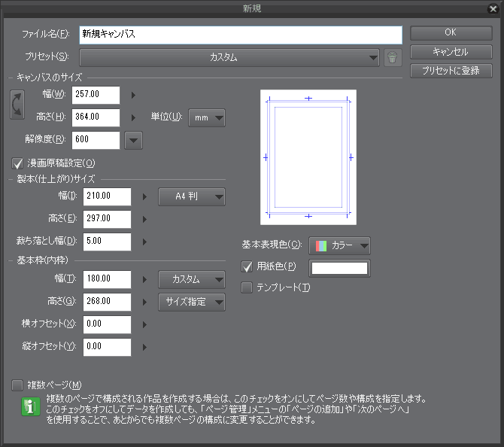Click the プリセットに登録 button
This screenshot has height=447, width=504.
[451, 71]
